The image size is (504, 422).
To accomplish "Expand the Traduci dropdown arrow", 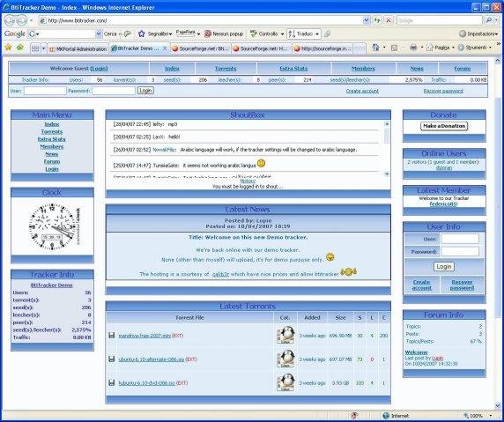I will click(317, 34).
